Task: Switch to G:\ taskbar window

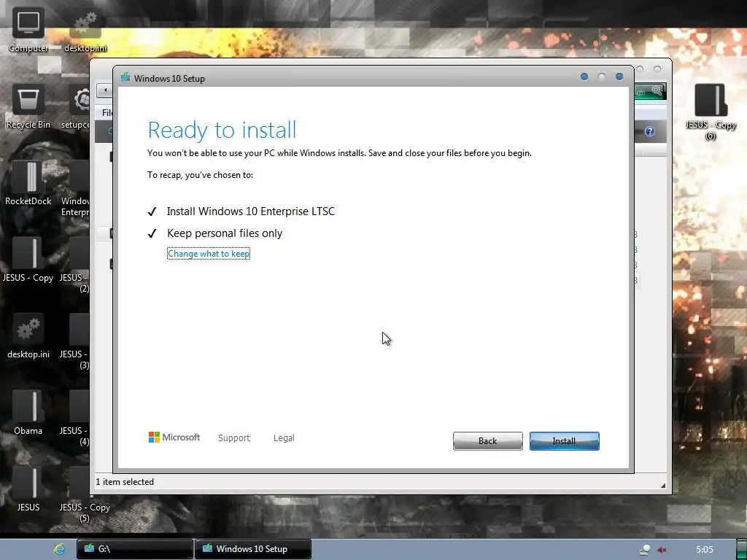Action: pyautogui.click(x=135, y=549)
